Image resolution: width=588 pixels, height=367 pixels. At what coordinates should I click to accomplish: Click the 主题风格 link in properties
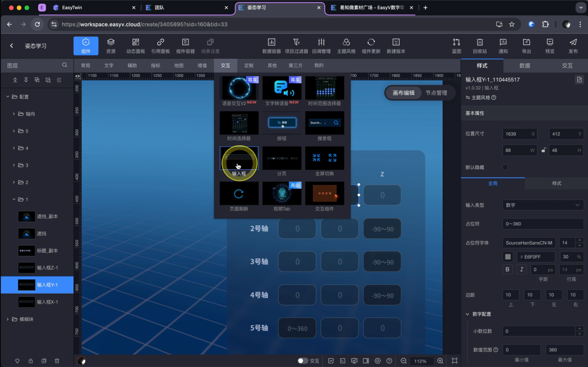481,97
